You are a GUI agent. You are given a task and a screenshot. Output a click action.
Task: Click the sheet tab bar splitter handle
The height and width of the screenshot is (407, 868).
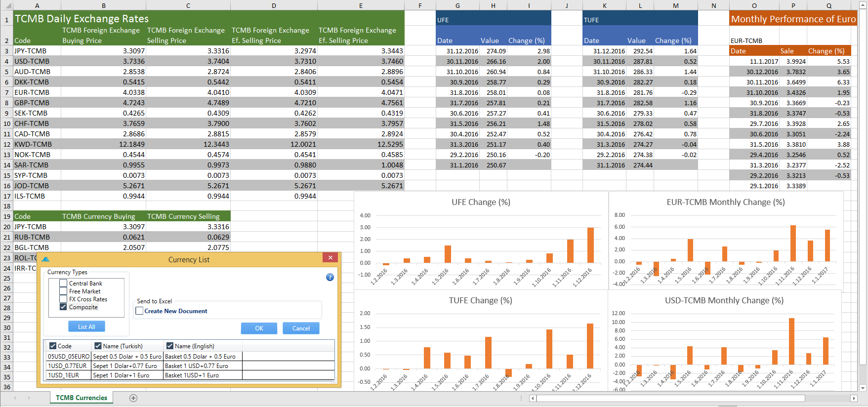pos(521,398)
